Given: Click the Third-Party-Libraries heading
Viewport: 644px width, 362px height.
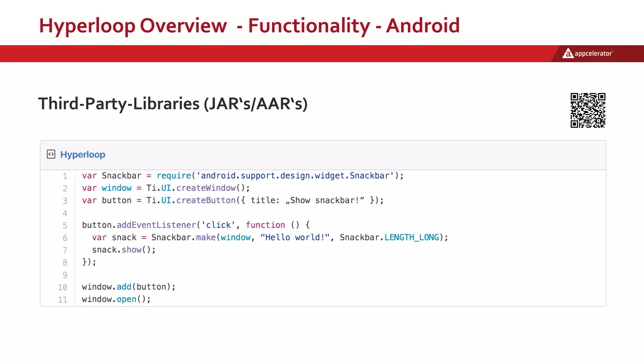Looking at the screenshot, I should pos(173,104).
